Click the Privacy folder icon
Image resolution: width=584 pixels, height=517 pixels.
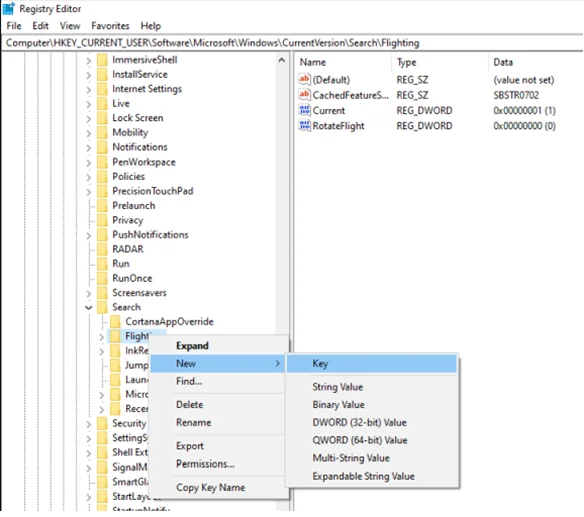click(x=102, y=220)
